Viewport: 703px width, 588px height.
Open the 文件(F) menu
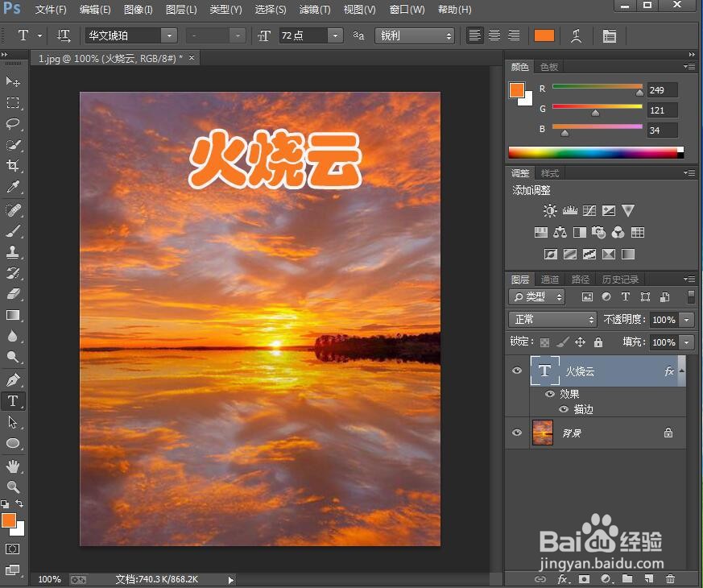point(51,10)
